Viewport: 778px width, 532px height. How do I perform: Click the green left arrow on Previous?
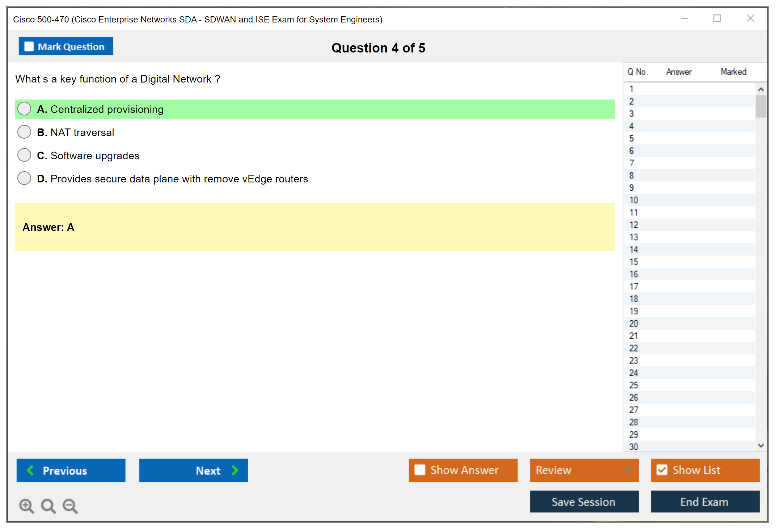[30, 470]
